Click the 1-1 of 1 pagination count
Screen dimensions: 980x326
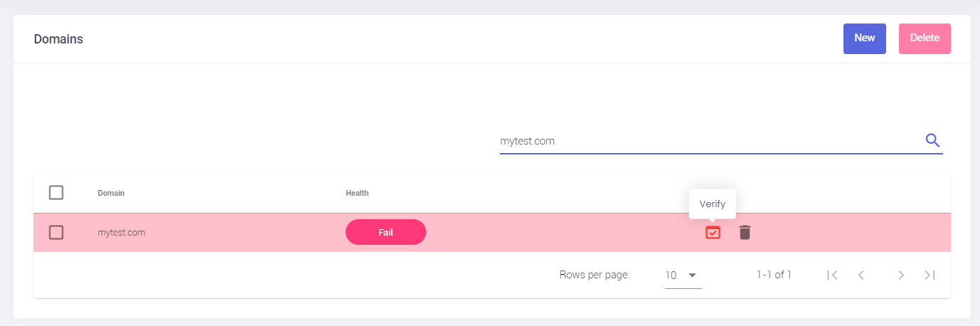coord(774,275)
